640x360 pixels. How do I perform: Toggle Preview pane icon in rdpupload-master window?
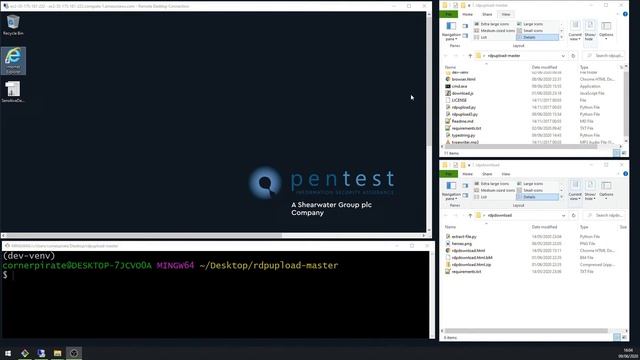pyautogui.click(x=465, y=26)
